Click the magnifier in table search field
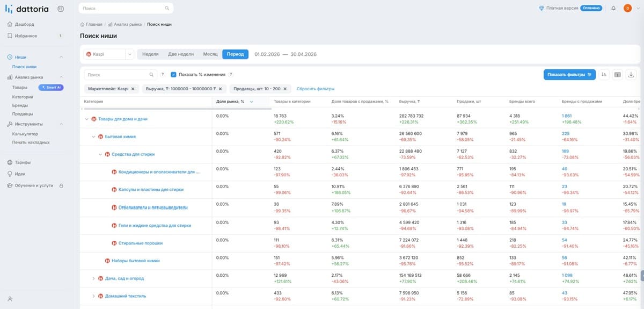The height and width of the screenshot is (309, 644). tap(151, 75)
